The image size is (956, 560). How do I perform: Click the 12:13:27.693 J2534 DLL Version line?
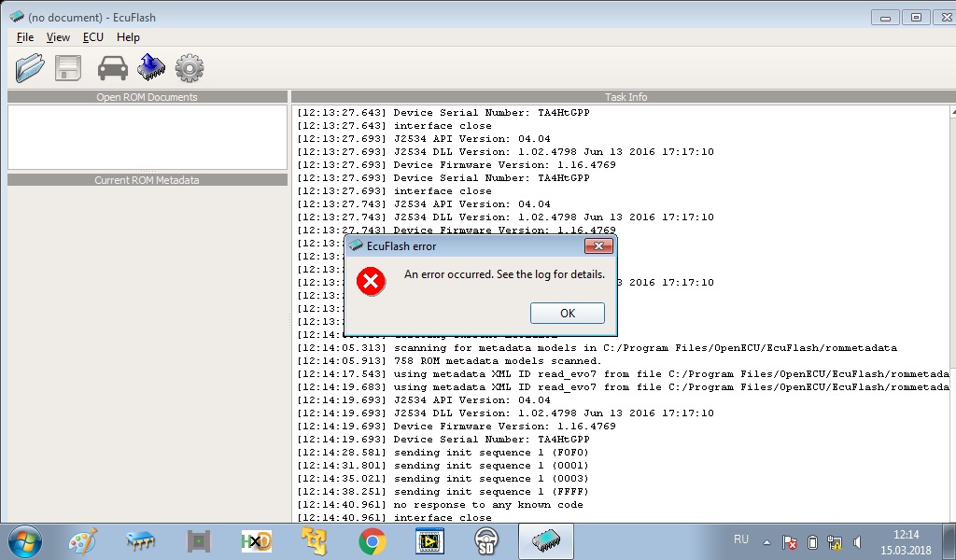click(505, 152)
